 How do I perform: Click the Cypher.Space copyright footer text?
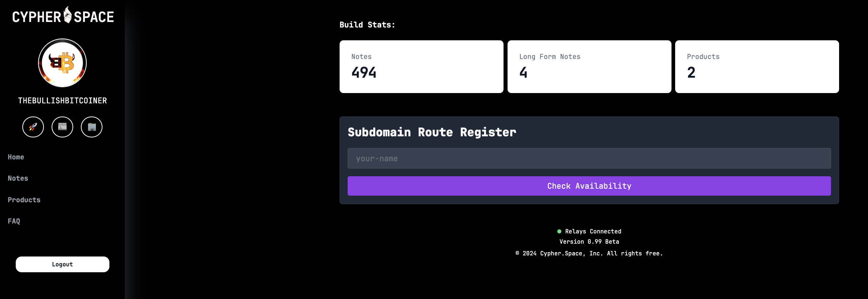point(589,254)
